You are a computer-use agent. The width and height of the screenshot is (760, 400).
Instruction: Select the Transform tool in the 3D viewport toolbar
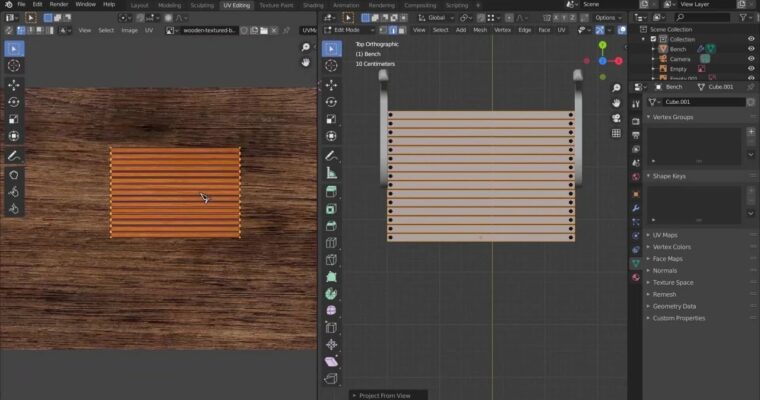click(x=332, y=136)
